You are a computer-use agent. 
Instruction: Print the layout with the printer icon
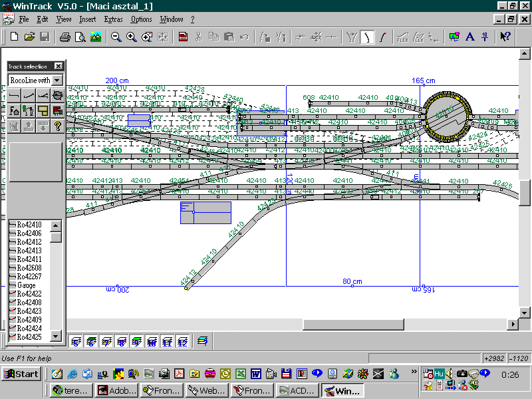click(65, 37)
